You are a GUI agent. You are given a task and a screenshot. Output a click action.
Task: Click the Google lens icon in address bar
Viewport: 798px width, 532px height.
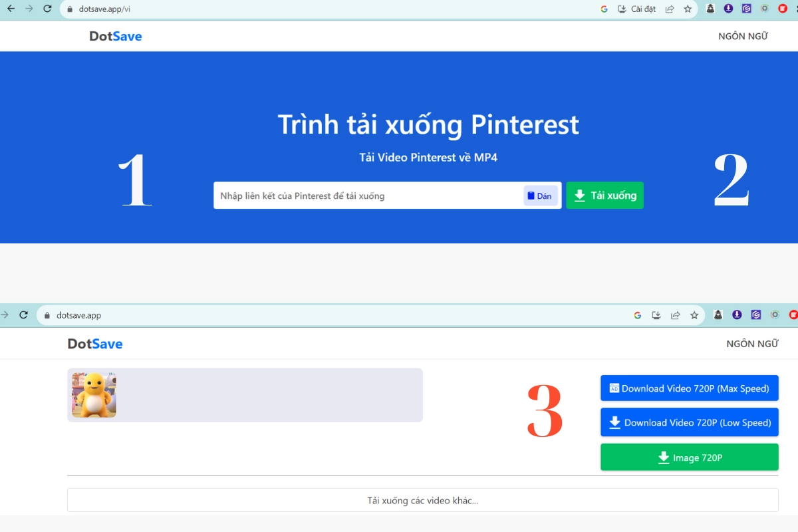click(x=604, y=9)
